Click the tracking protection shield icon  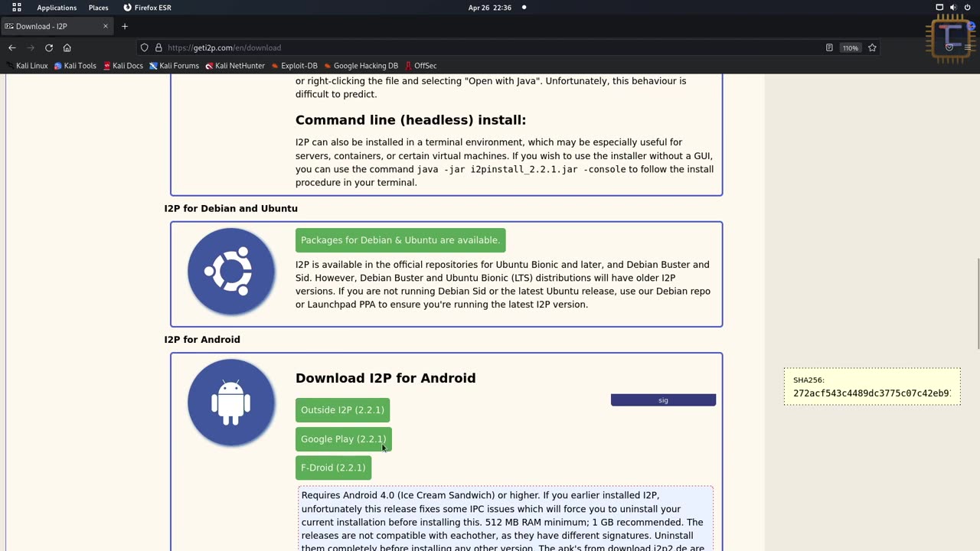tap(144, 47)
